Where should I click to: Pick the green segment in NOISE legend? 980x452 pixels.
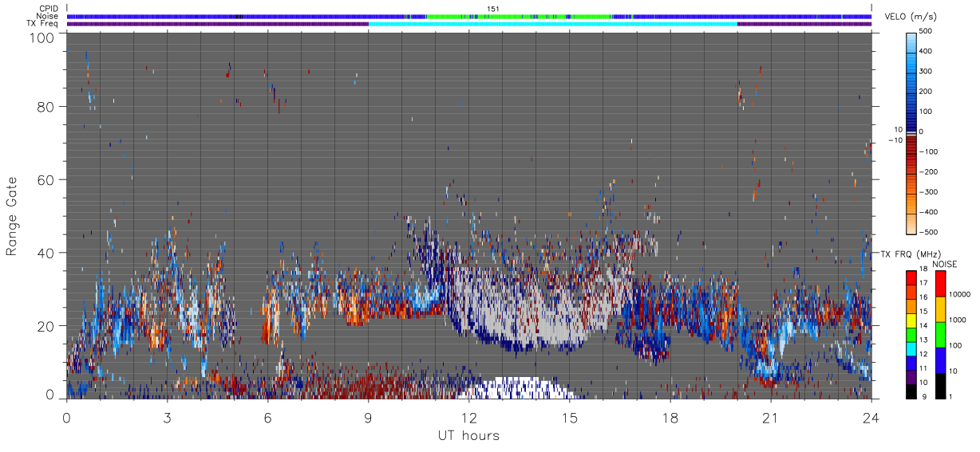pos(940,335)
